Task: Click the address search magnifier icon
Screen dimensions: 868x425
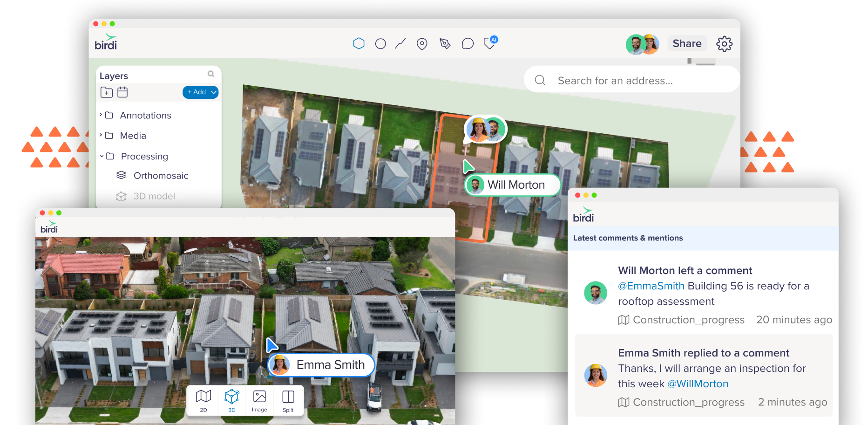Action: [540, 80]
